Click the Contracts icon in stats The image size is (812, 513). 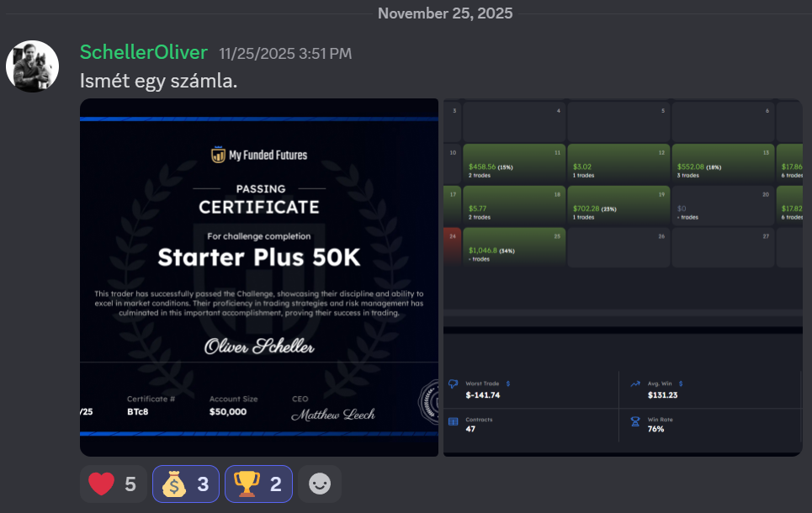pyautogui.click(x=454, y=420)
